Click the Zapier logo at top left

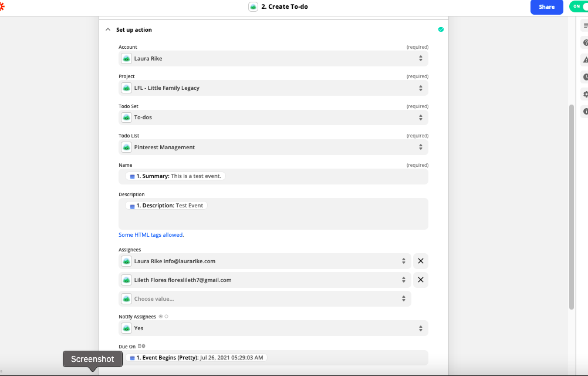[2, 6]
